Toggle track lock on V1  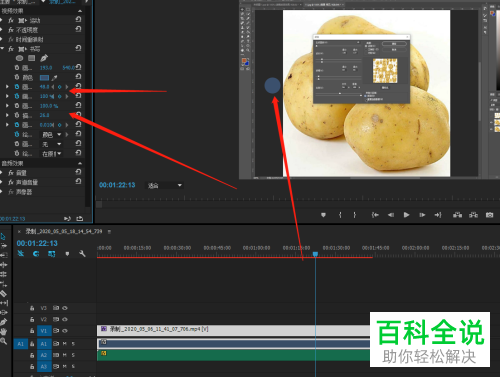[x=32, y=331]
